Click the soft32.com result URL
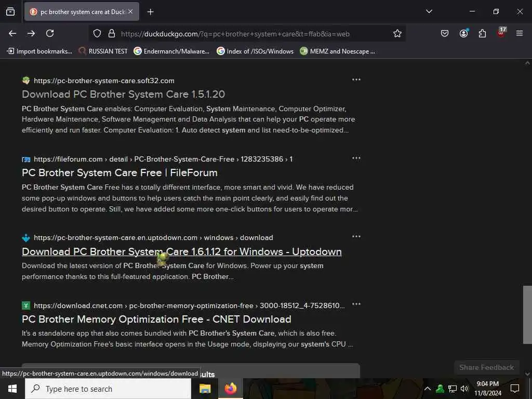 pos(104,81)
